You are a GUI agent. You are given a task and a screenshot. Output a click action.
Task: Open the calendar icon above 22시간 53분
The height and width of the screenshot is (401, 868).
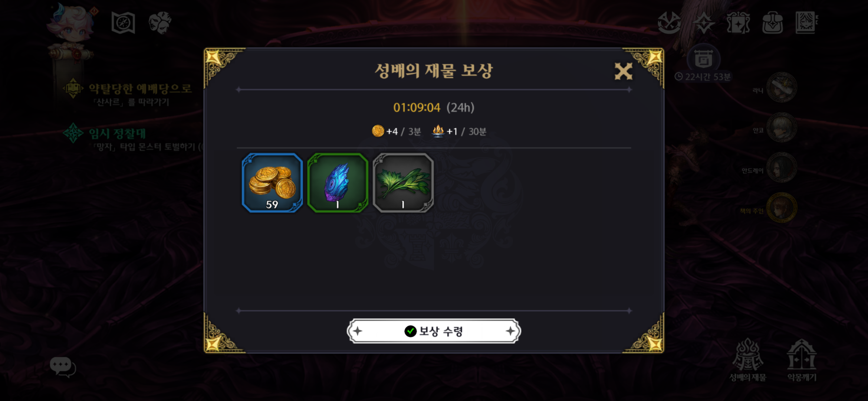coord(703,59)
